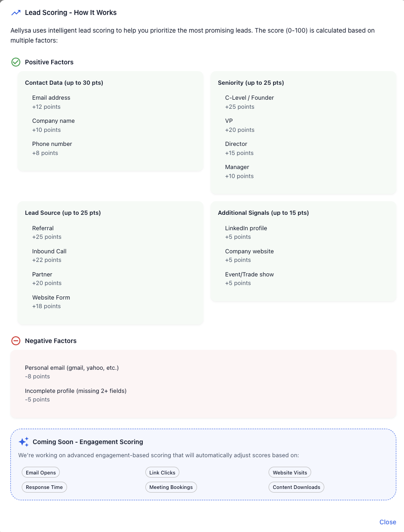Click the C-Level / Founder seniority entry

[250, 98]
